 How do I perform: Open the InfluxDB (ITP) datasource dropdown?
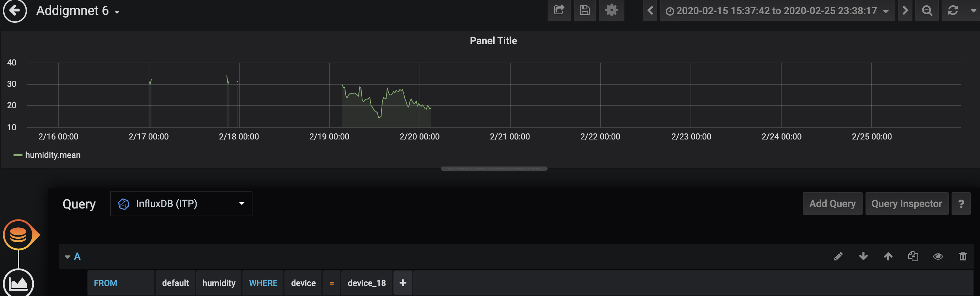tap(181, 203)
